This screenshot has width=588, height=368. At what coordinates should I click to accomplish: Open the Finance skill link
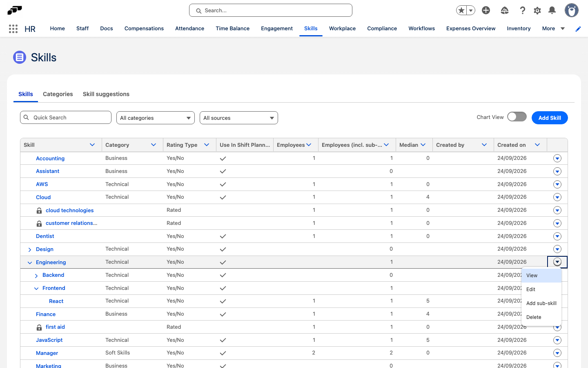[46, 314]
